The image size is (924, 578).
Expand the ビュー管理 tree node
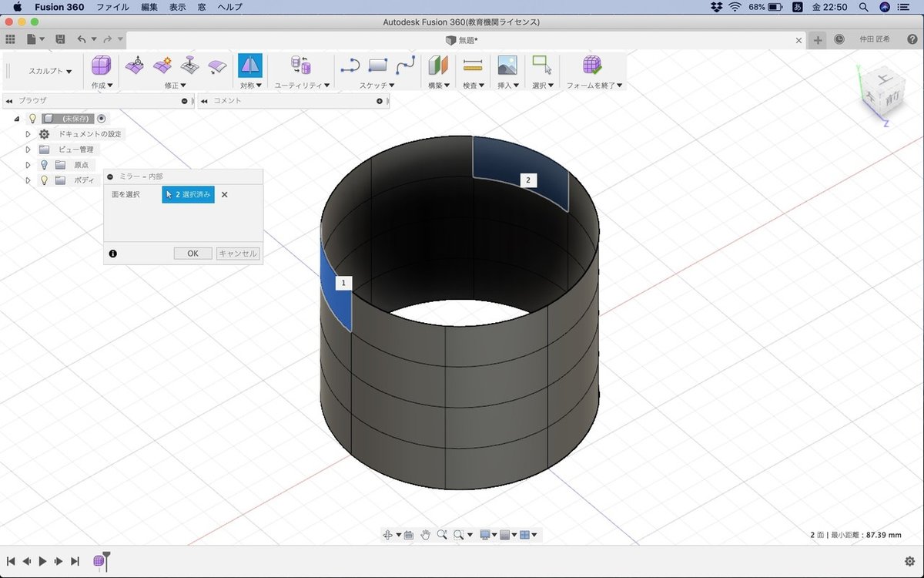(x=28, y=150)
